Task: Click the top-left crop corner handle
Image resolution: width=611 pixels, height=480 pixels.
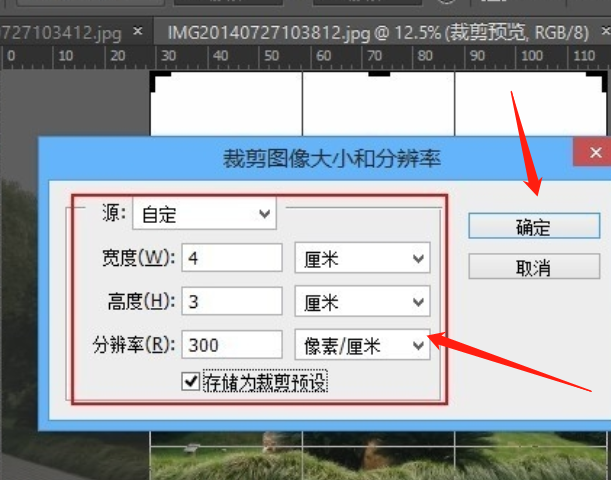Action: coord(160,80)
